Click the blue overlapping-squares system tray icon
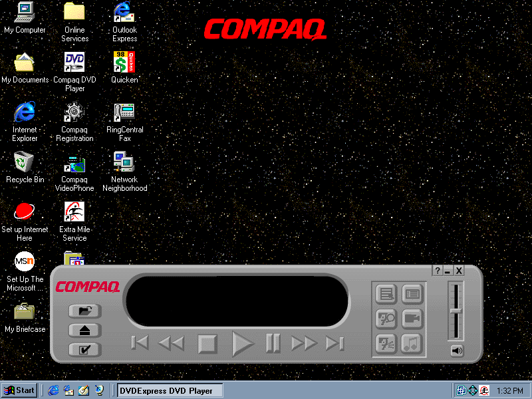Screen dimensions: 532x399 461,390
